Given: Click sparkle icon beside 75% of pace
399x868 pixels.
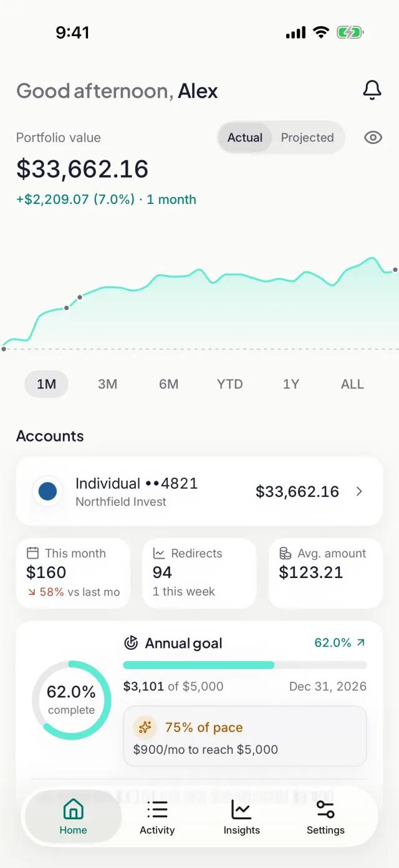Looking at the screenshot, I should [x=145, y=728].
